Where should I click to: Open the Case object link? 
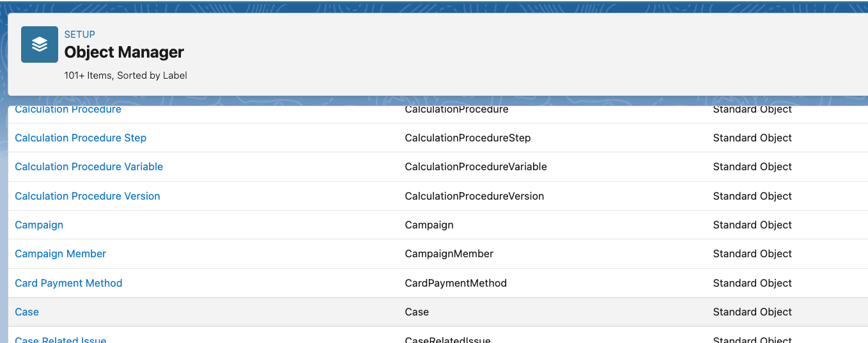tap(27, 312)
